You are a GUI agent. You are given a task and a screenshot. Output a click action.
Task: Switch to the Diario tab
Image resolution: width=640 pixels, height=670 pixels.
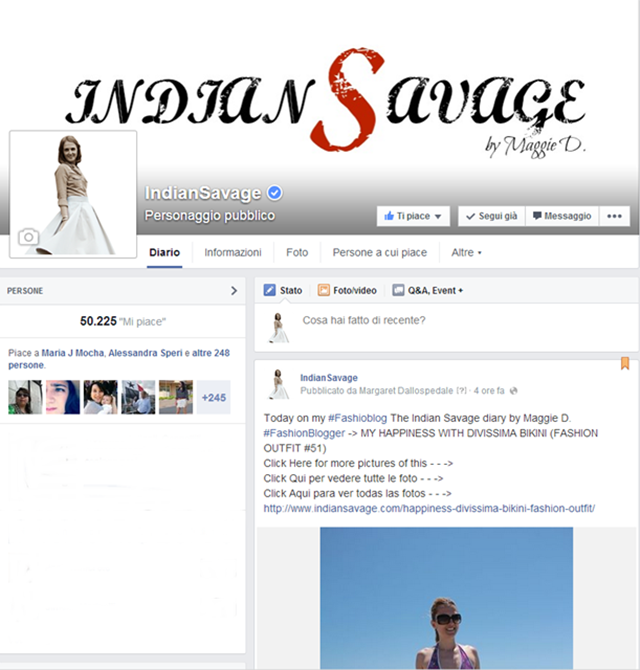[x=164, y=253]
